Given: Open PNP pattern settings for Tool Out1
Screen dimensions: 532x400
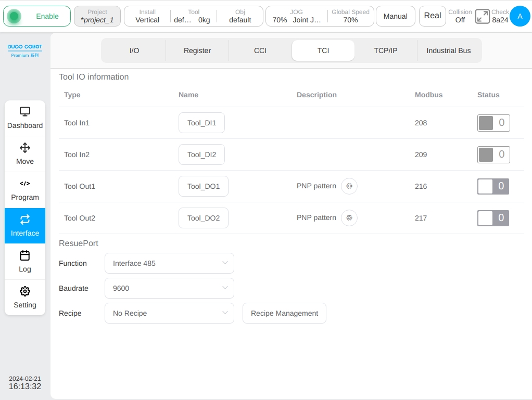Looking at the screenshot, I should tap(349, 186).
